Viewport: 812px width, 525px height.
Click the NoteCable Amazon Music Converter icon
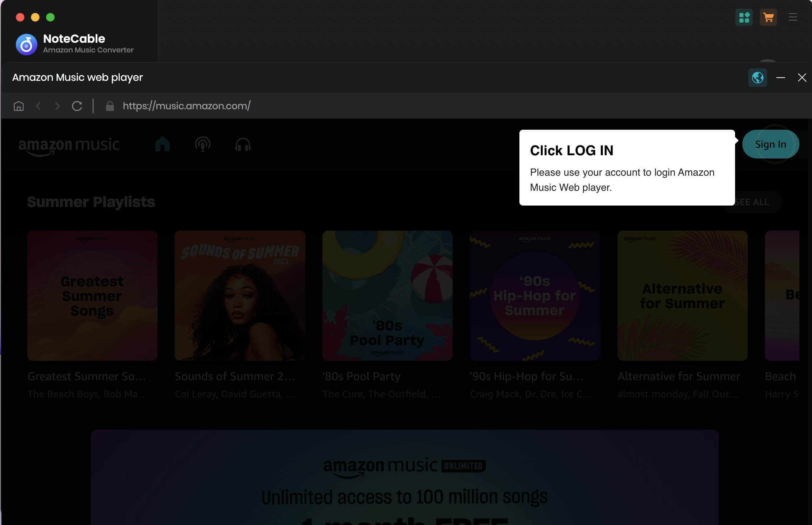27,43
